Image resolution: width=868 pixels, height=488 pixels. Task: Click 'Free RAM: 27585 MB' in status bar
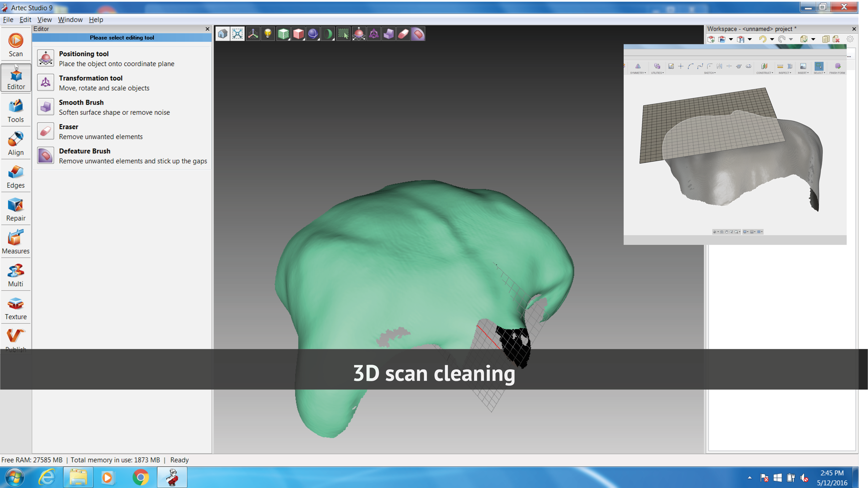(32, 460)
